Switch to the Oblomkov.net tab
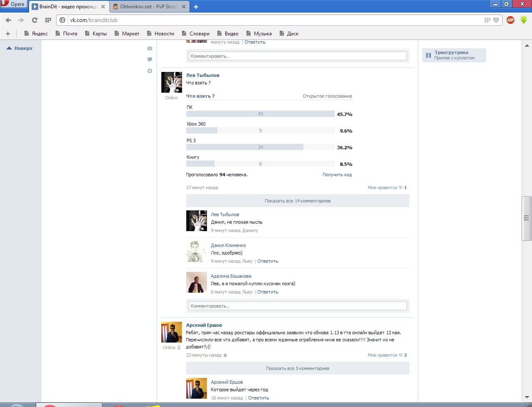Screen dimensions: 532x407 (149, 7)
